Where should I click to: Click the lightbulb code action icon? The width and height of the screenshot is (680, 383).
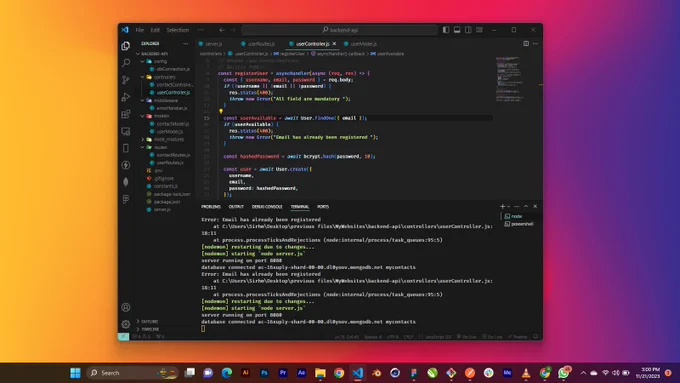[x=221, y=111]
